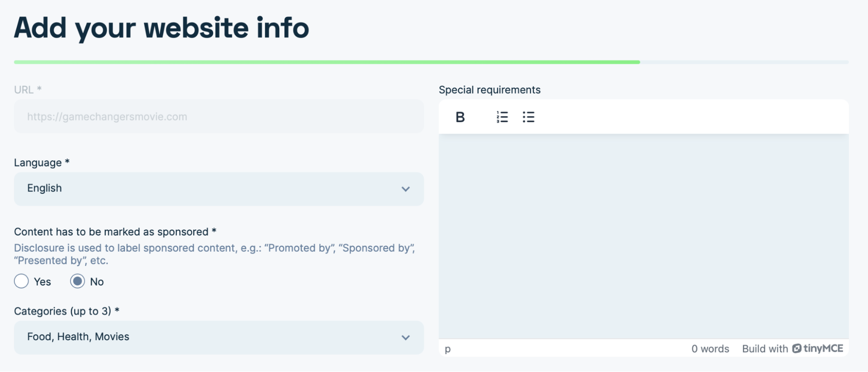868x372 pixels.
Task: Open the field showing Food, Health, Movies
Action: tap(208, 338)
